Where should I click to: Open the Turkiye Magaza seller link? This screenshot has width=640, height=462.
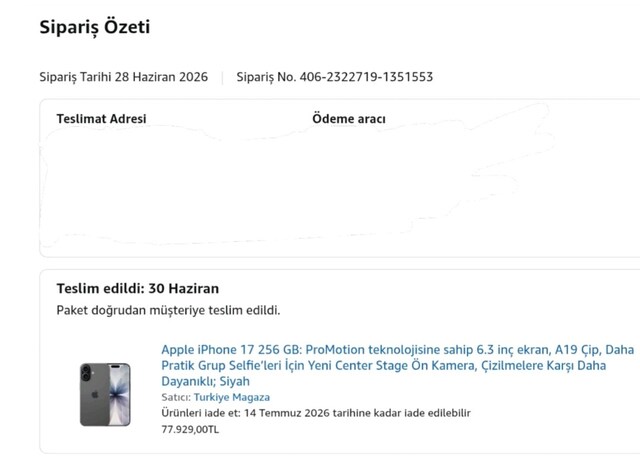point(231,397)
